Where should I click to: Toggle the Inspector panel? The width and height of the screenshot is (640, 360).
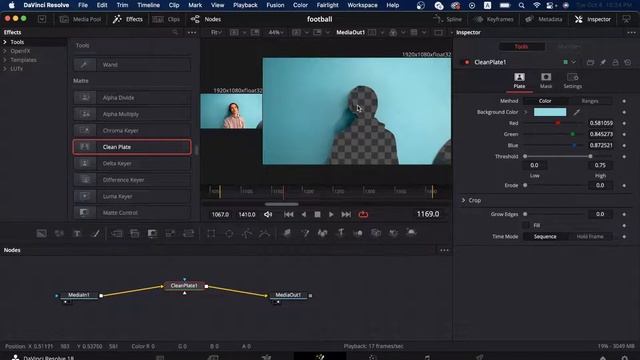593,19
